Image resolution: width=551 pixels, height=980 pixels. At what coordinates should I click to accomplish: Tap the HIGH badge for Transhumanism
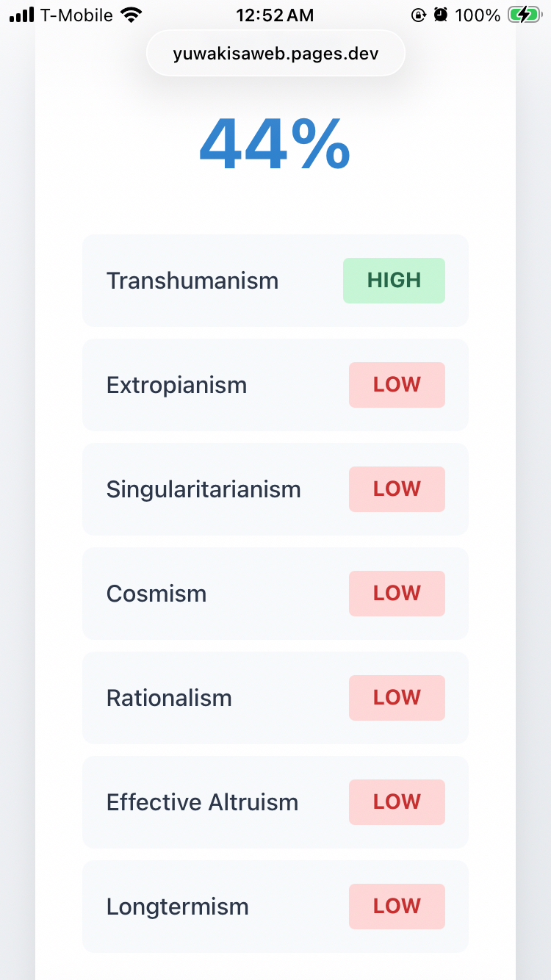394,281
